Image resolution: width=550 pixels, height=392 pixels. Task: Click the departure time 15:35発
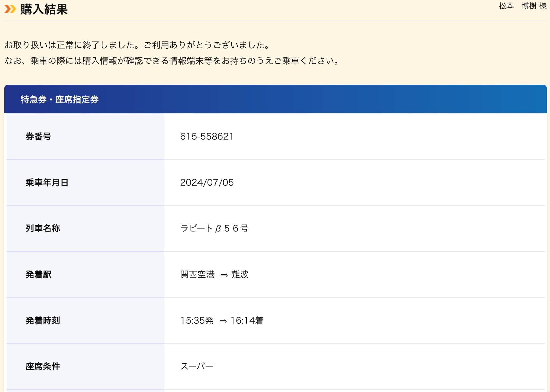tap(197, 320)
